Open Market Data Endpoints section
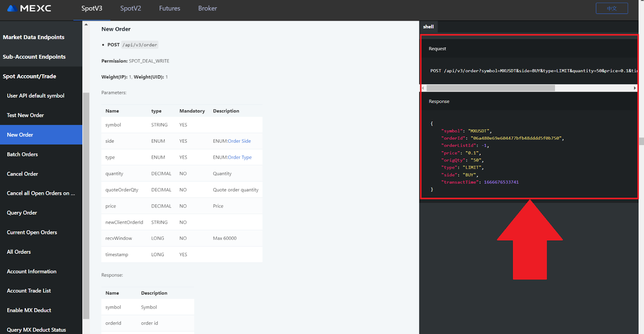This screenshot has width=644, height=334. (33, 37)
